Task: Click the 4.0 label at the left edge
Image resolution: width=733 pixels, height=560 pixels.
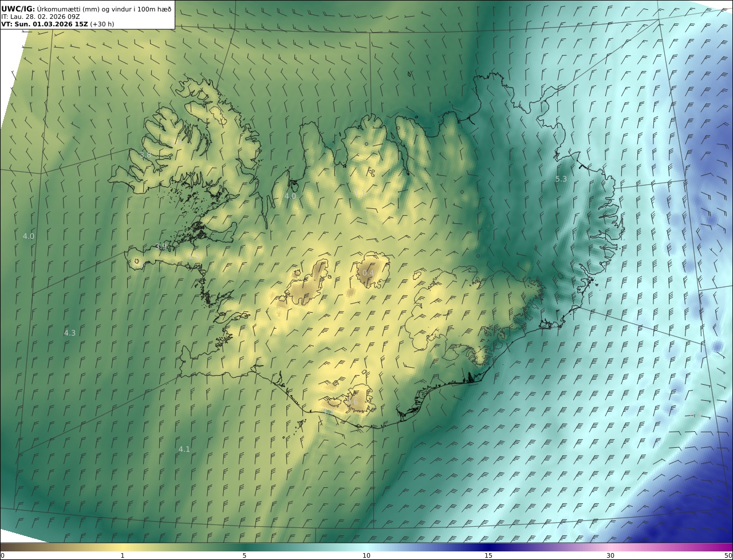Action: (x=29, y=236)
